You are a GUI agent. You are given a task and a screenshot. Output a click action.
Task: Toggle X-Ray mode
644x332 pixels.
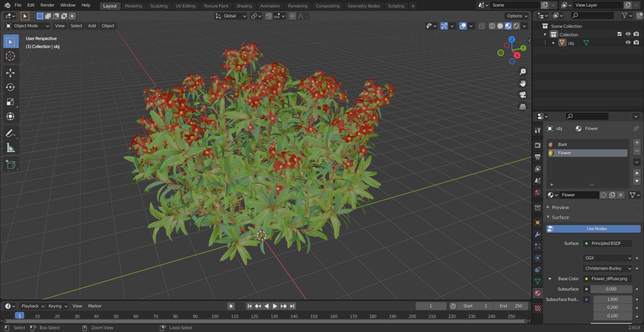(481, 26)
